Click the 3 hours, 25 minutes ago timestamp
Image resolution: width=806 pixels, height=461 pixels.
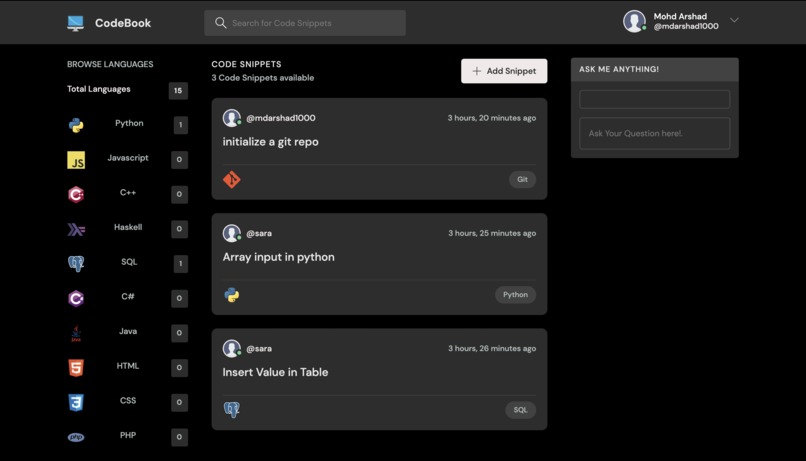(492, 233)
